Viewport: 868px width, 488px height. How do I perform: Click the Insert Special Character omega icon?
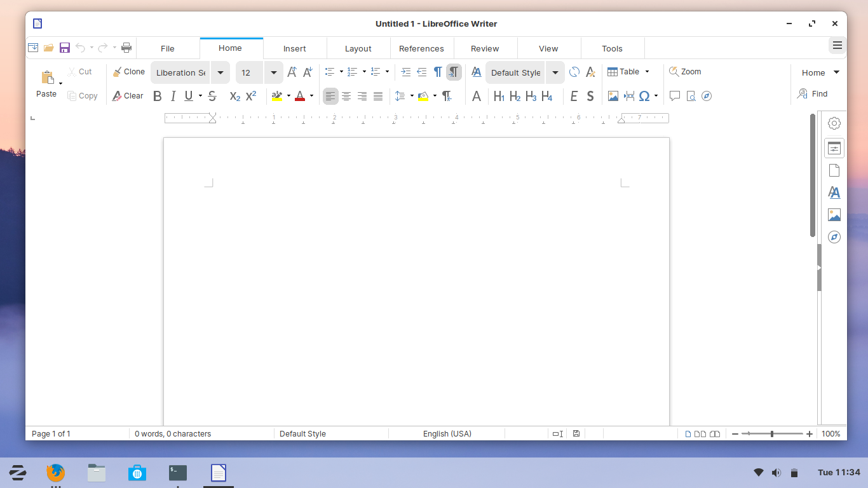pyautogui.click(x=644, y=96)
